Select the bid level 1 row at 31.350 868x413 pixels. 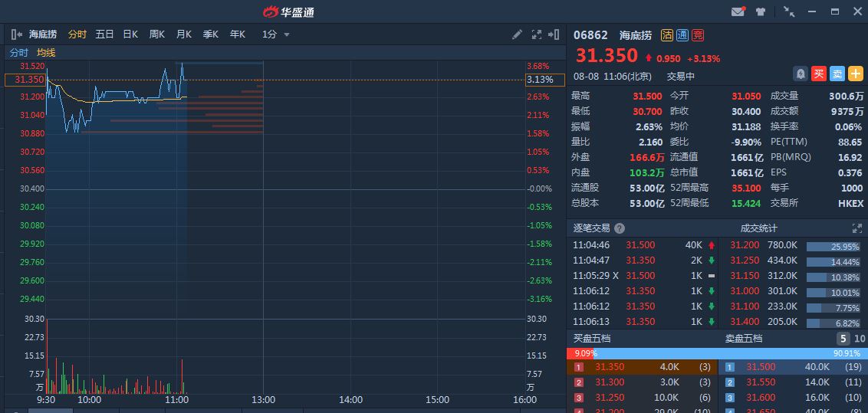click(x=642, y=367)
